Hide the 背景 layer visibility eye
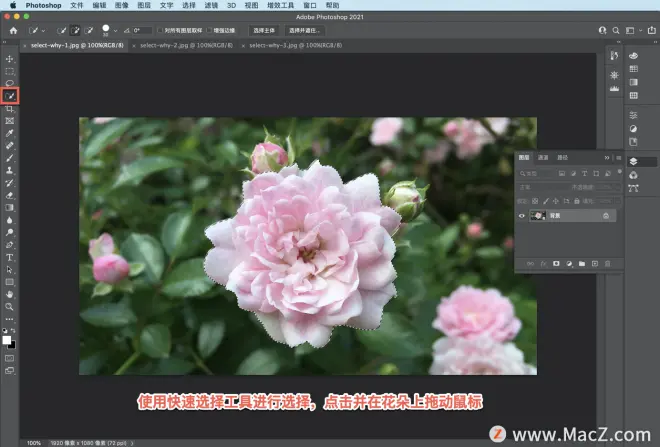 pos(522,216)
